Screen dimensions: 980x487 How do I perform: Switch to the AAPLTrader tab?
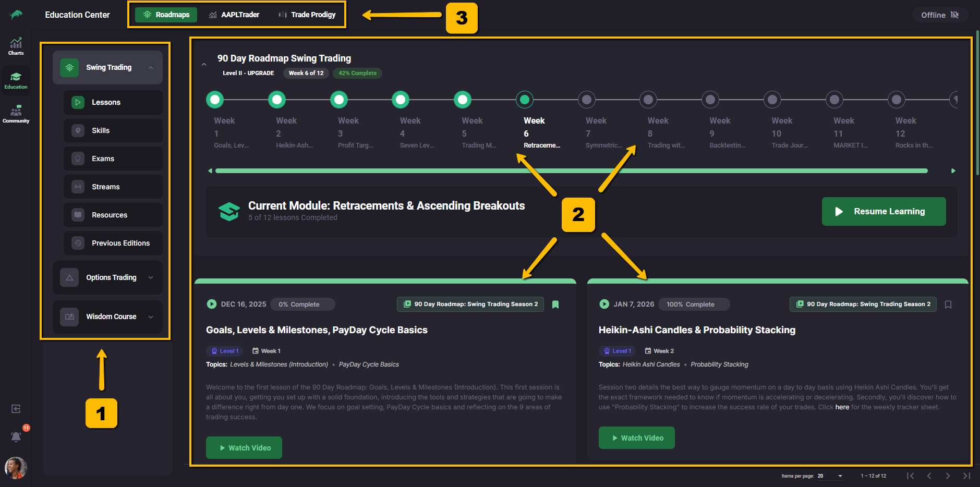pos(234,15)
